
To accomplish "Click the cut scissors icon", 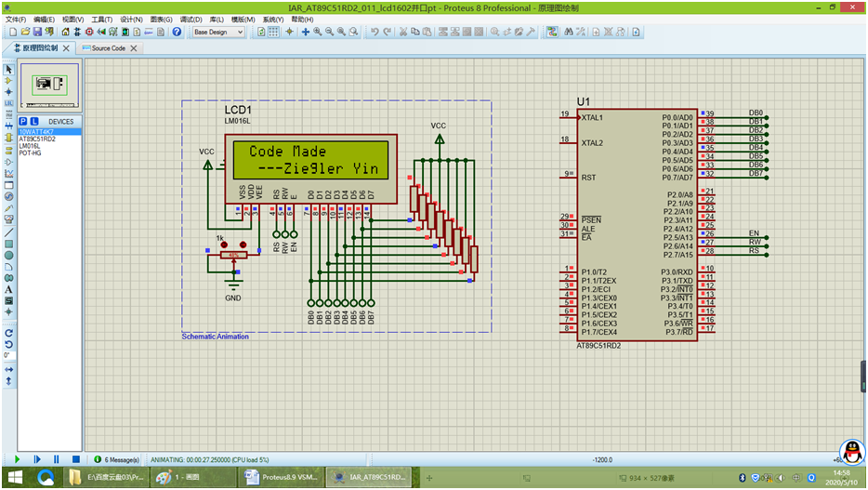I will (403, 33).
